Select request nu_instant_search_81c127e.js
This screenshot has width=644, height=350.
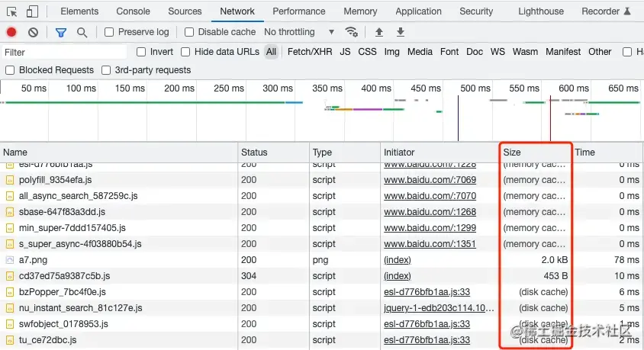(81, 308)
